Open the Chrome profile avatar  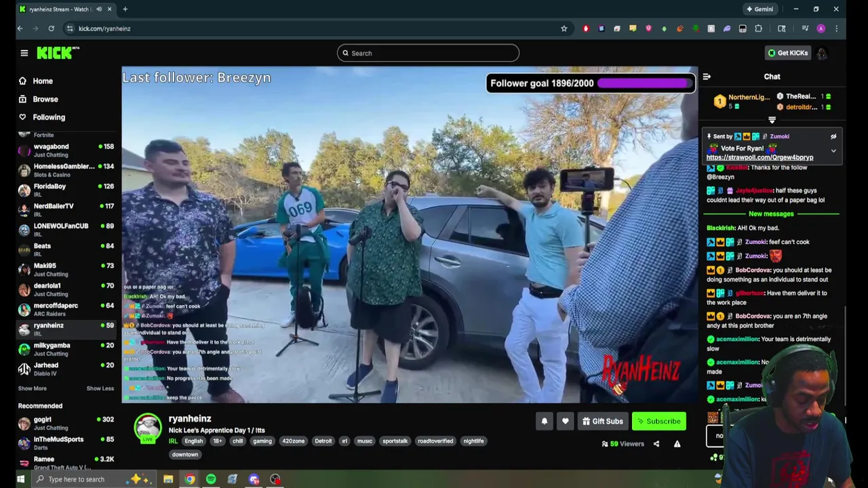(x=821, y=28)
